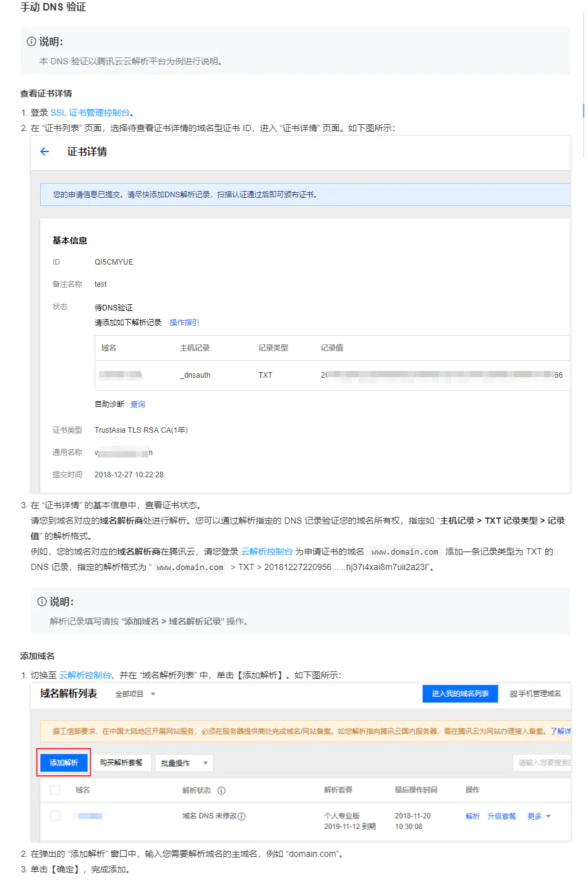The width and height of the screenshot is (588, 889).
Task: Open the 批量操作 dropdown
Action: pyautogui.click(x=184, y=763)
